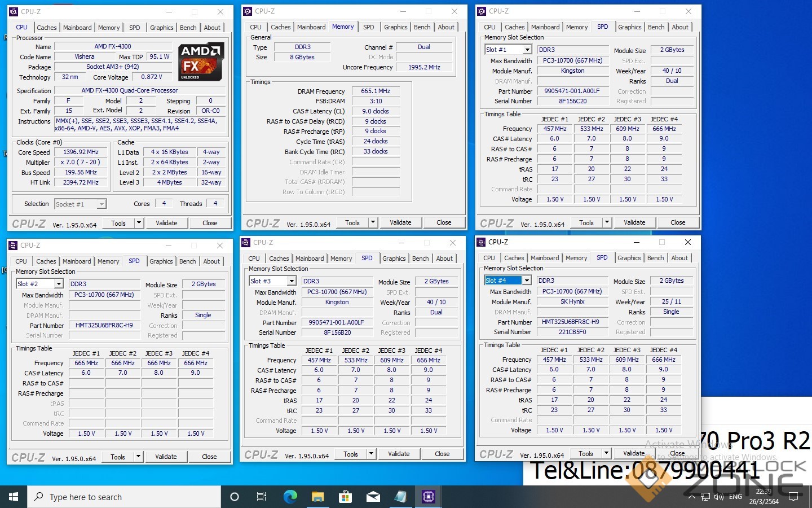
Task: Click Validate in the Slot #3 window
Action: pyautogui.click(x=399, y=454)
